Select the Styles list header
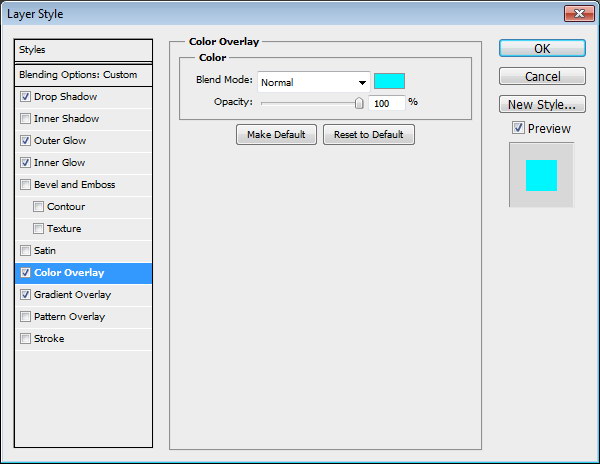This screenshot has height=464, width=600. [x=83, y=50]
